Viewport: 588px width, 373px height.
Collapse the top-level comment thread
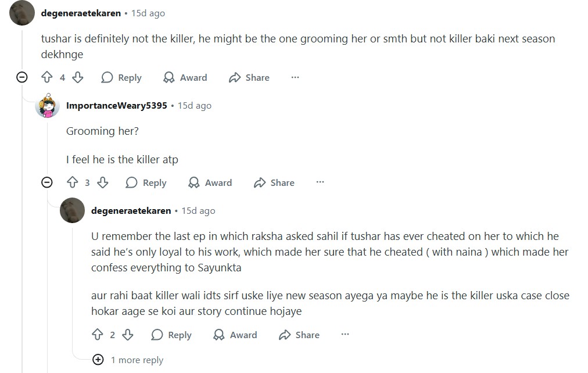pos(22,77)
